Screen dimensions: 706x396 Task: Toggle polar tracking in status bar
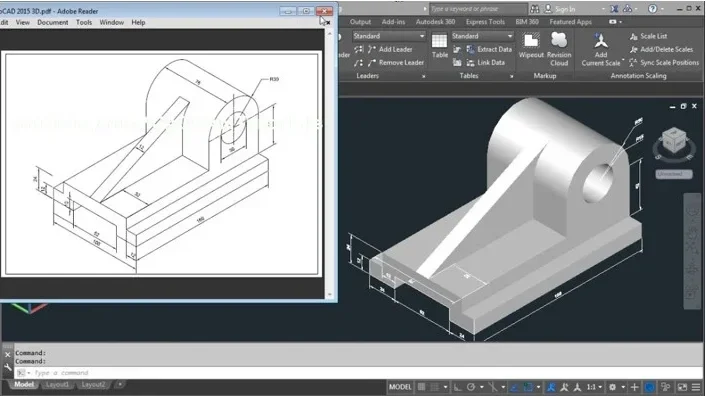click(x=471, y=387)
